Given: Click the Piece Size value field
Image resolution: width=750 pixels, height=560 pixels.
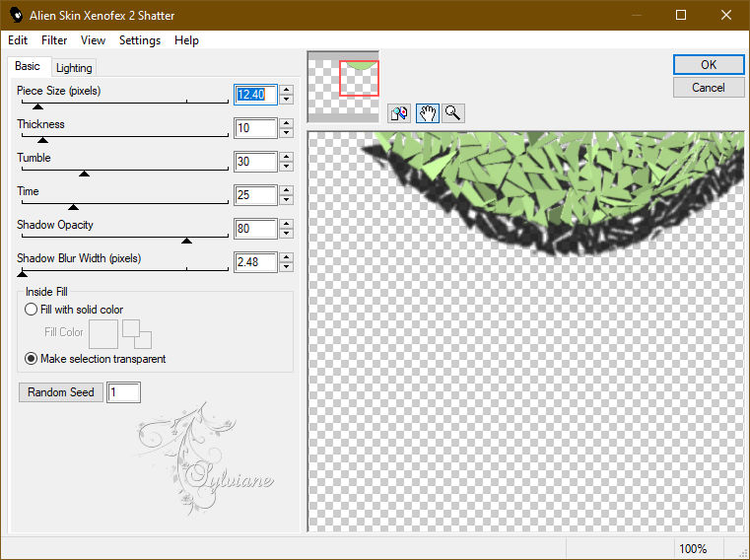Looking at the screenshot, I should [x=255, y=95].
